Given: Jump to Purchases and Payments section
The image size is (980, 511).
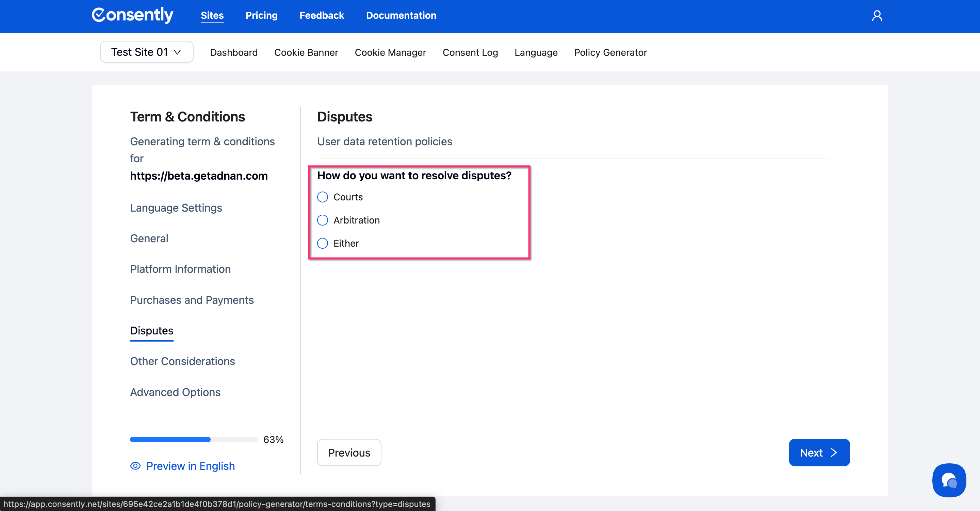Looking at the screenshot, I should click(x=192, y=300).
